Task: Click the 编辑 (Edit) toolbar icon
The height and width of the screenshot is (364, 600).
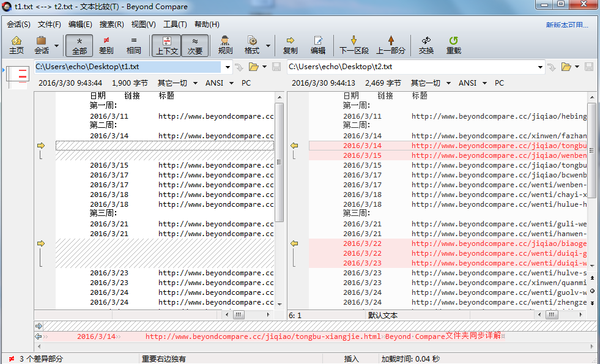Action: pos(318,45)
